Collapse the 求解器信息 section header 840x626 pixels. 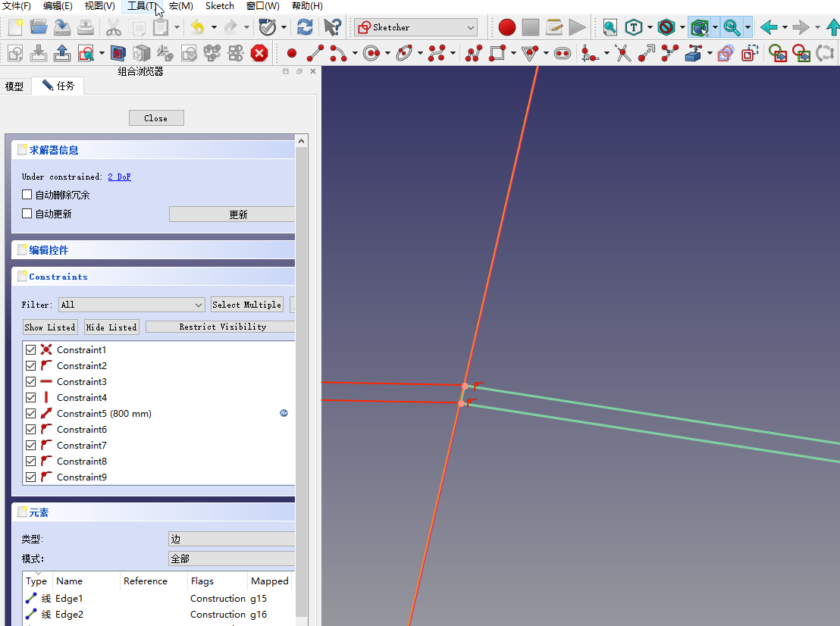point(153,150)
